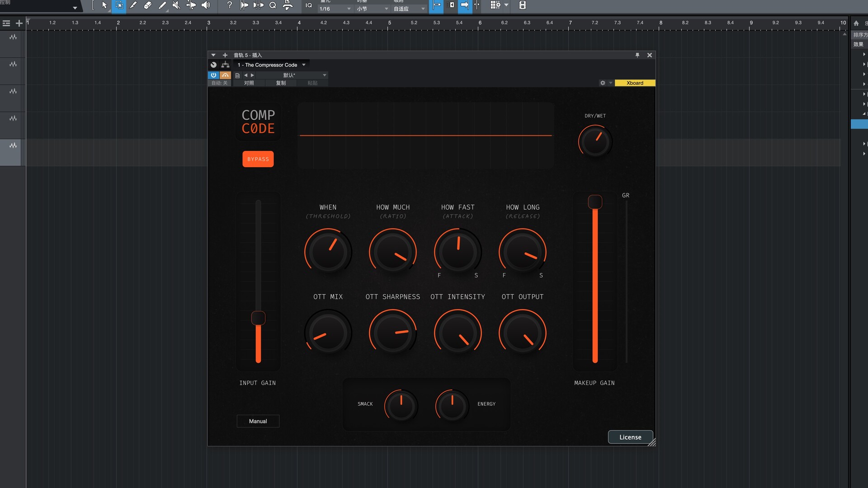Open the Manual button
This screenshot has width=868, height=488.
[258, 421]
